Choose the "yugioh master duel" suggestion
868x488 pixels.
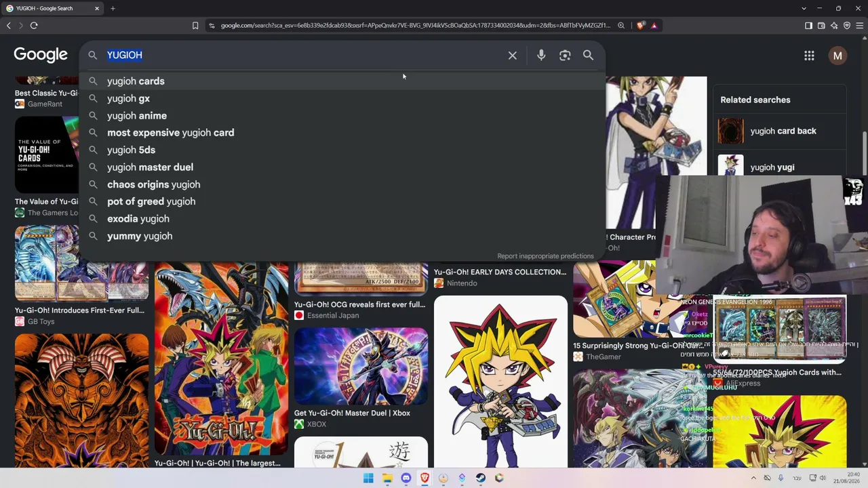pyautogui.click(x=342, y=167)
